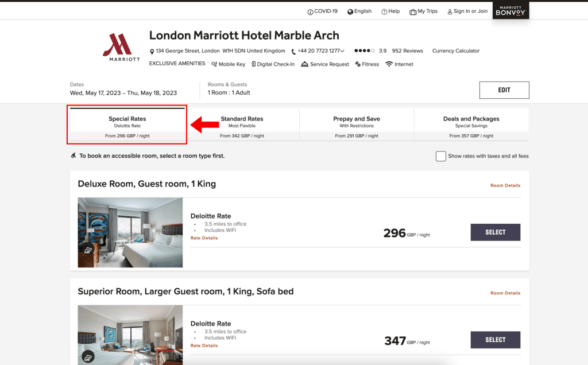Open the Deluxe Room photo gallery icon
The image size is (588, 365).
(88, 250)
